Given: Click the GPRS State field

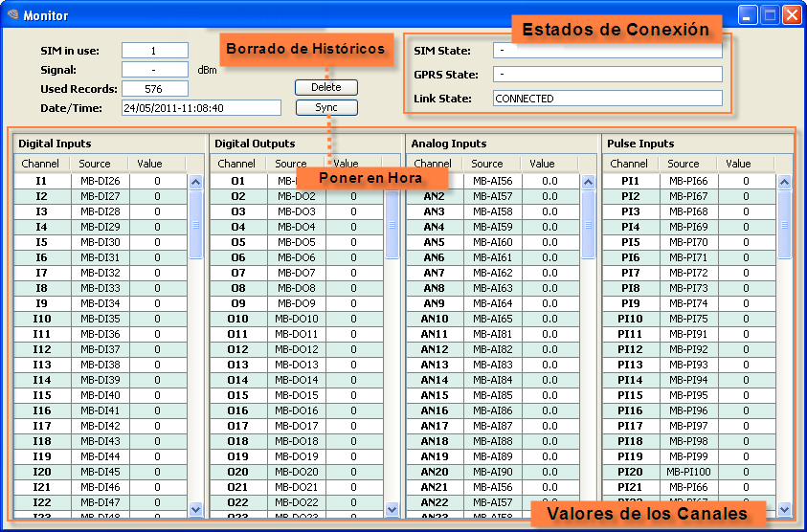Looking at the screenshot, I should 607,75.
